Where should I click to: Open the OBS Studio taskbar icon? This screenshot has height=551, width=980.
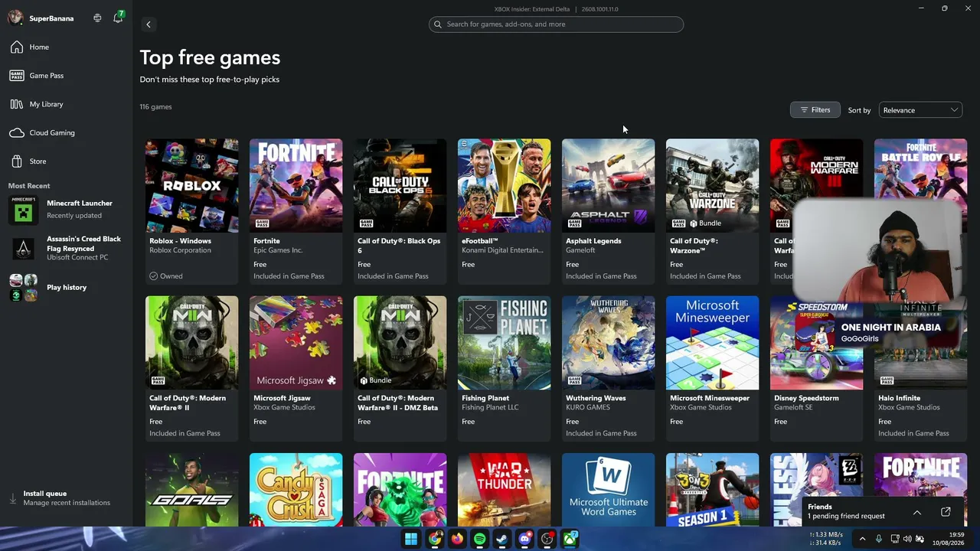coord(547,539)
